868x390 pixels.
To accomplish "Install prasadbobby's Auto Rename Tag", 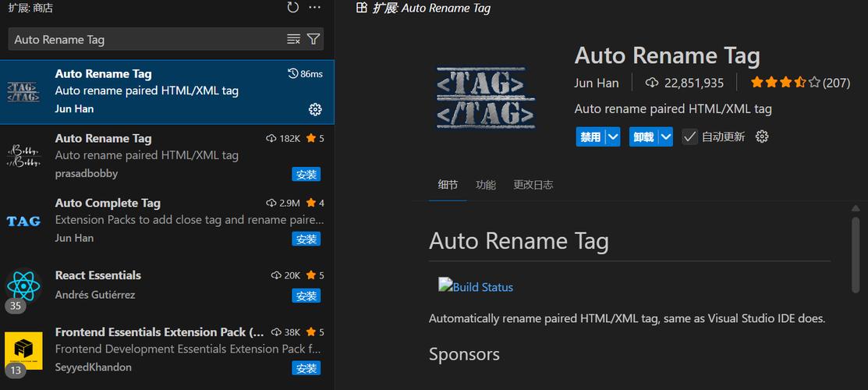I will tap(306, 175).
